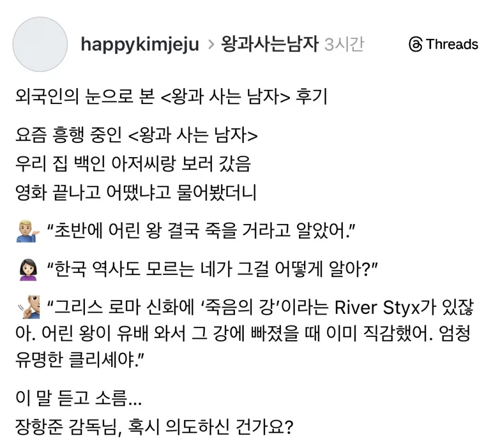The image size is (493, 448).
Task: Click the chevron between username and community
Action: (210, 45)
